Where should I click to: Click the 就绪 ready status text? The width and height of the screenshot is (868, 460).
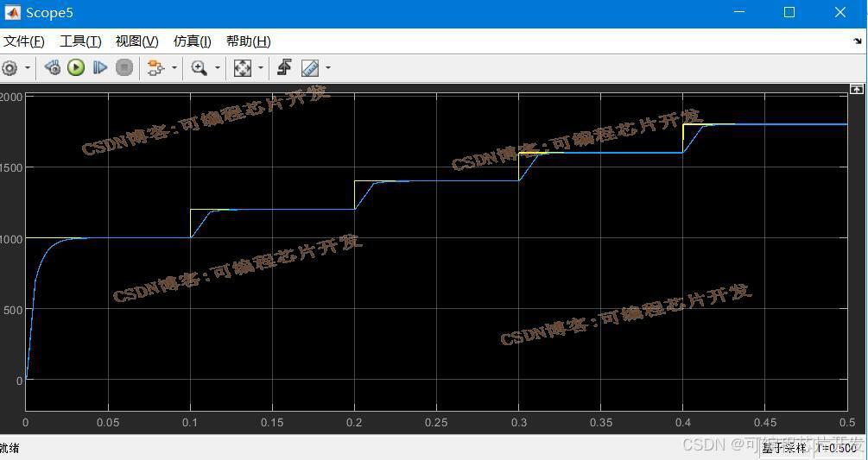point(10,448)
